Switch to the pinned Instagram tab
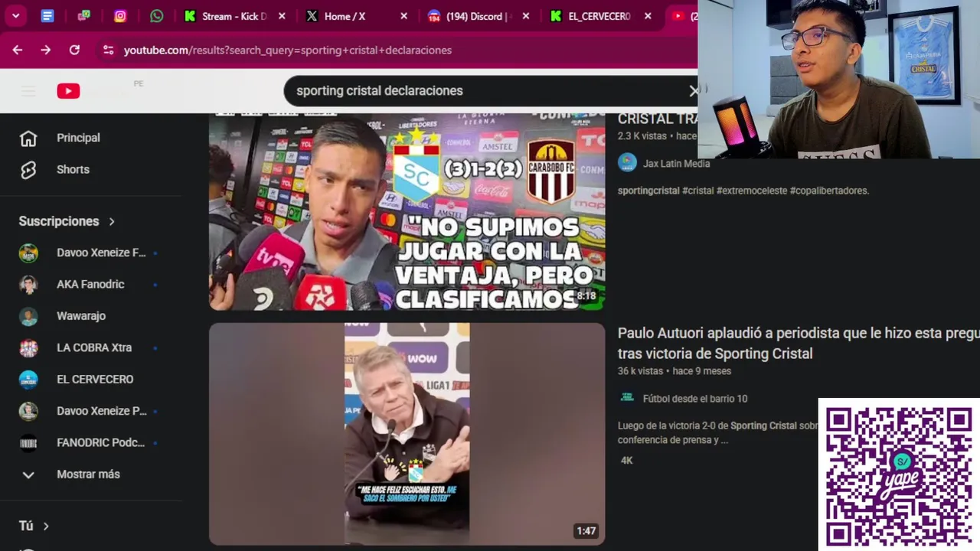 pyautogui.click(x=120, y=16)
